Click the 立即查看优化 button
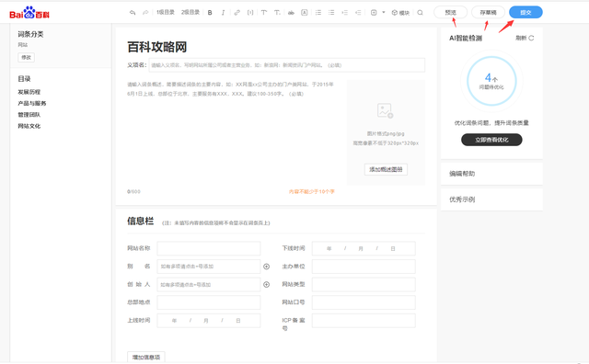 (491, 140)
